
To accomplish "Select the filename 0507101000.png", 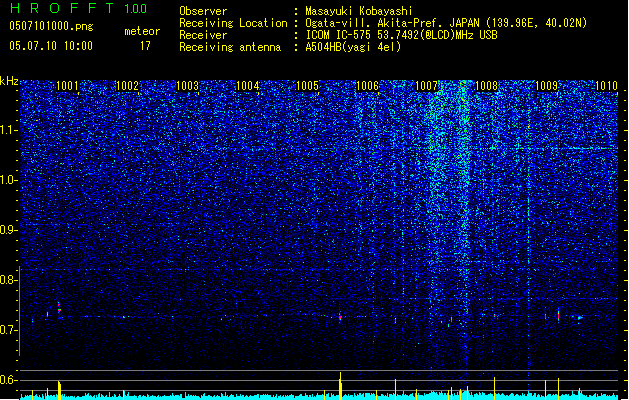I will 51,26.
